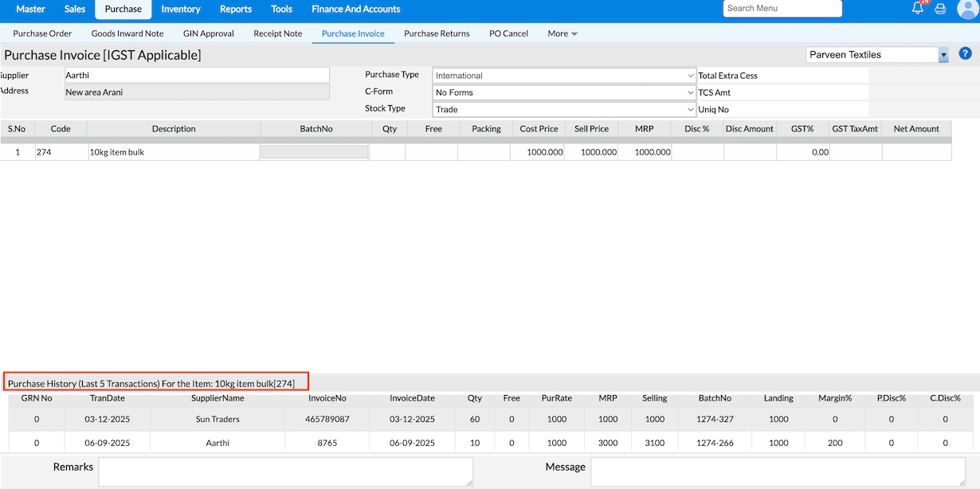The height and width of the screenshot is (489, 980).
Task: Open the Finance And Accounts menu
Action: click(355, 10)
